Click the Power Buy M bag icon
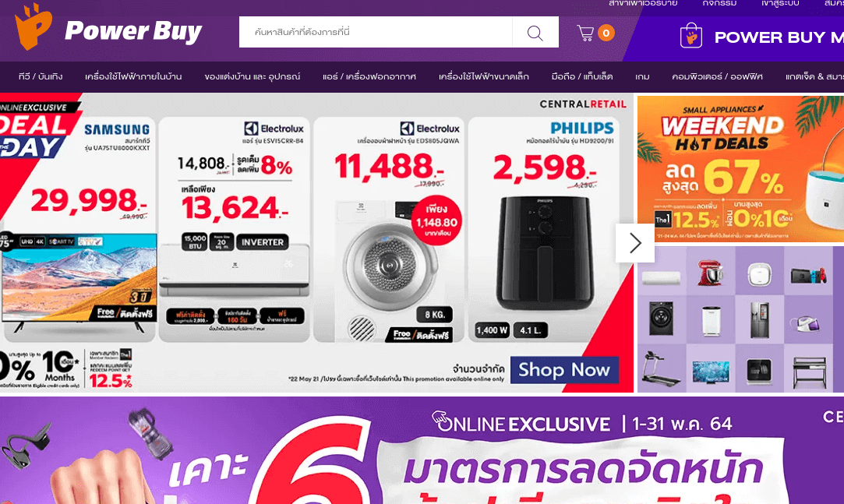Viewport: 844px width, 504px height. 691,36
